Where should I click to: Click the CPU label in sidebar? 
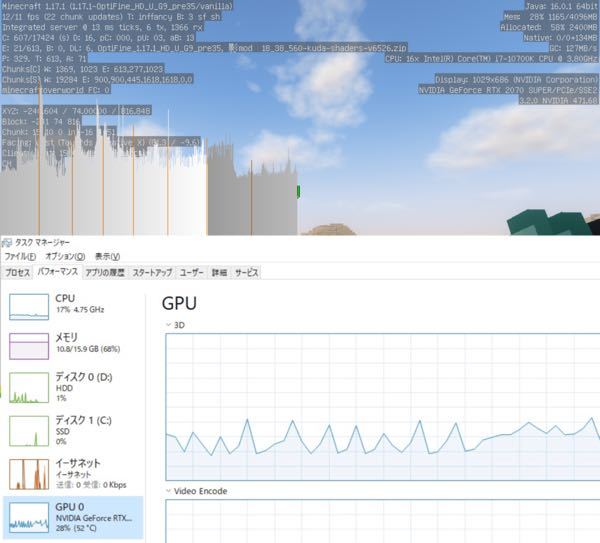[x=65, y=298]
